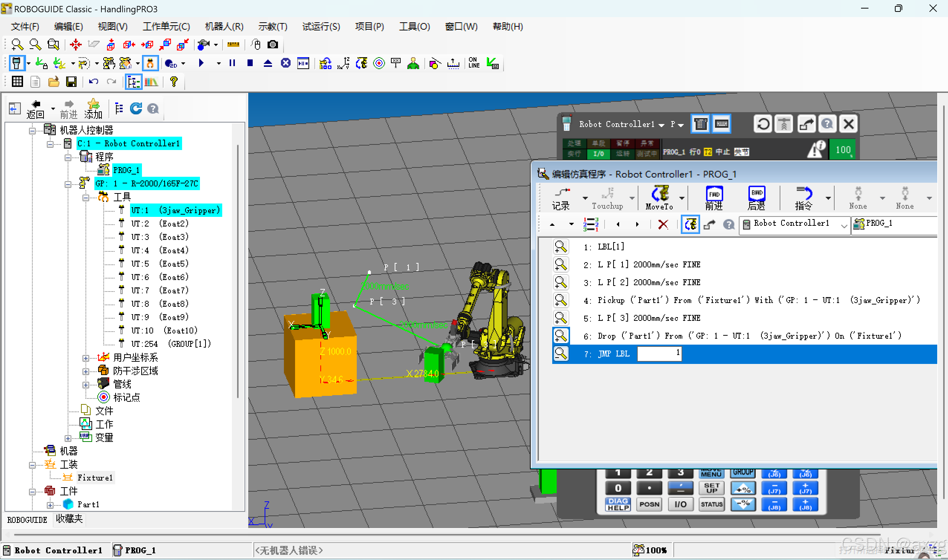Image resolution: width=948 pixels, height=560 pixels.
Task: Click the red X delete line icon
Action: (x=663, y=225)
